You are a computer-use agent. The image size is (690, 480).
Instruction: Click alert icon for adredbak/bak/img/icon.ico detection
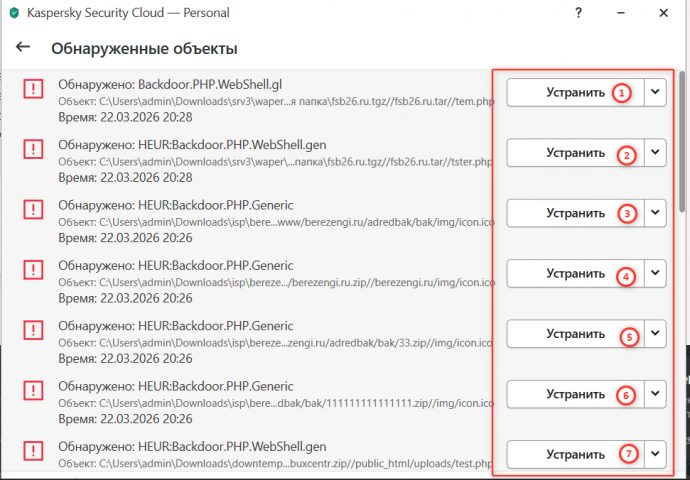(x=33, y=209)
